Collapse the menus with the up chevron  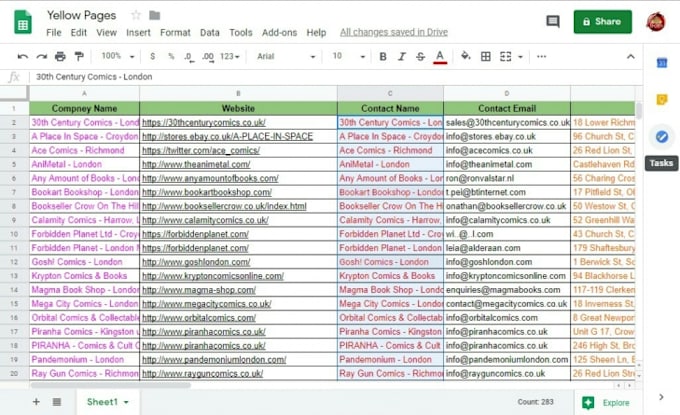(631, 56)
